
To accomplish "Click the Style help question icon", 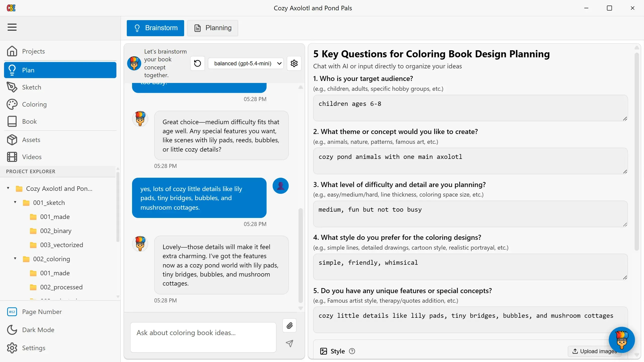I will pos(352,351).
